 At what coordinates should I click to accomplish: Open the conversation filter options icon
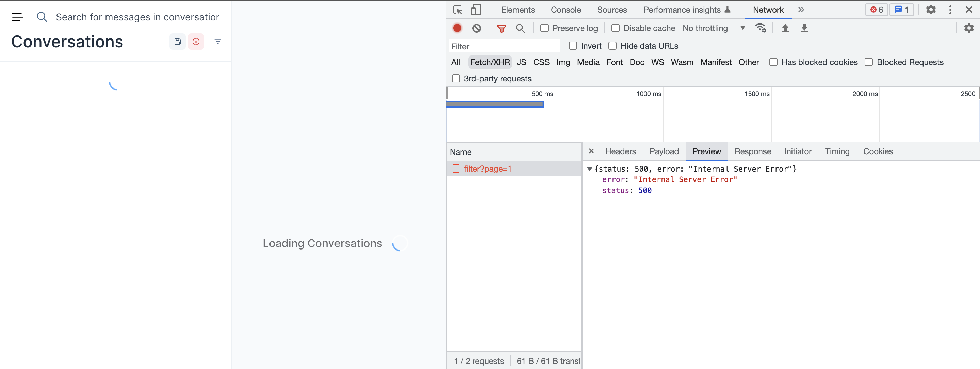[218, 42]
